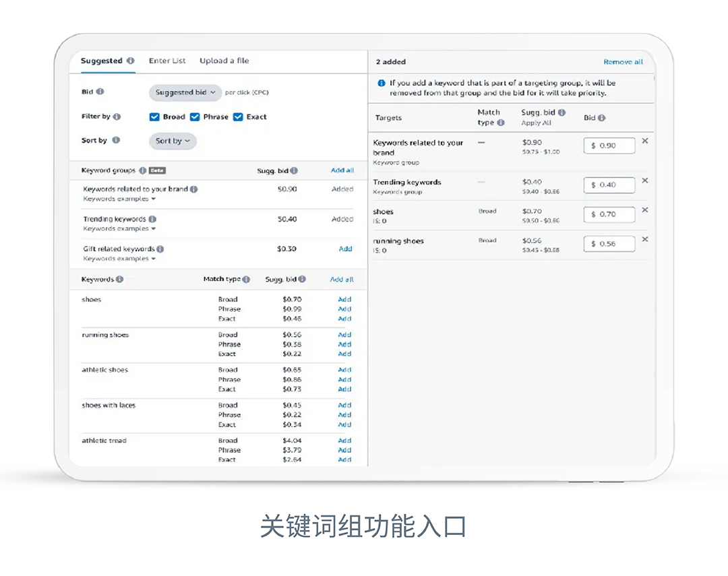This screenshot has height=576, width=728.
Task: Click info icon next to Sort by label
Action: click(x=116, y=140)
